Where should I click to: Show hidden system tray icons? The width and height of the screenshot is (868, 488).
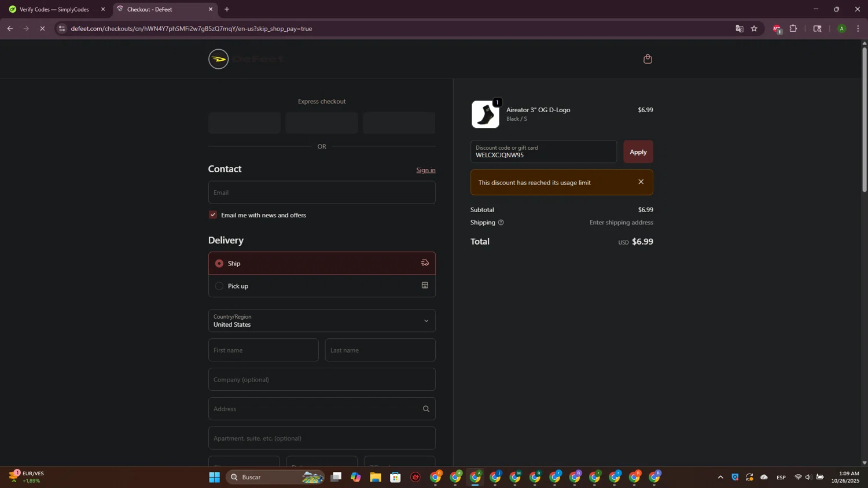(720, 477)
